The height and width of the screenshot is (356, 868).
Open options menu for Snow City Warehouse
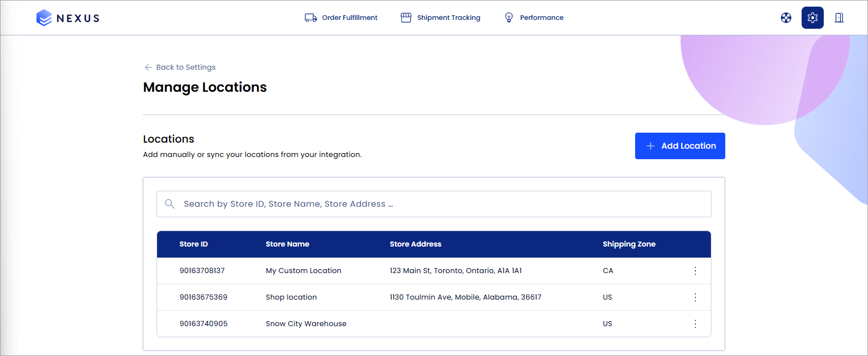coord(695,324)
